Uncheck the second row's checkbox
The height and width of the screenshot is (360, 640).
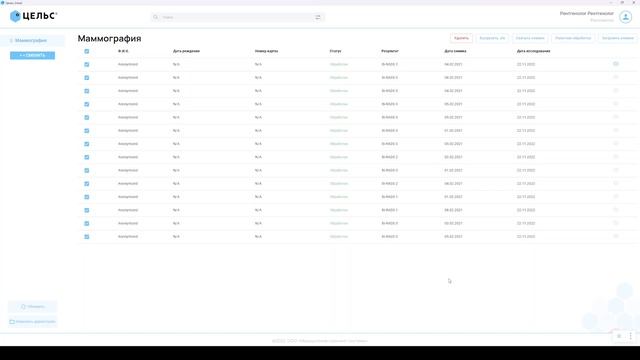pos(87,78)
